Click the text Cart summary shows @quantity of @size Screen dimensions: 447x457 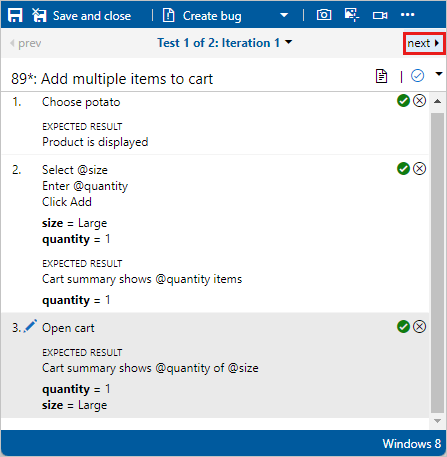click(150, 368)
